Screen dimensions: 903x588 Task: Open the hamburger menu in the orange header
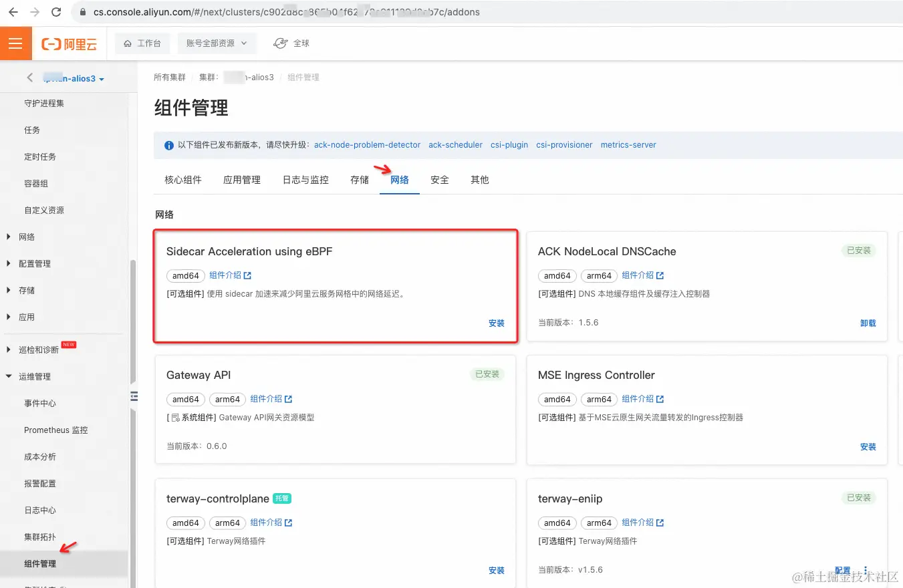[16, 43]
